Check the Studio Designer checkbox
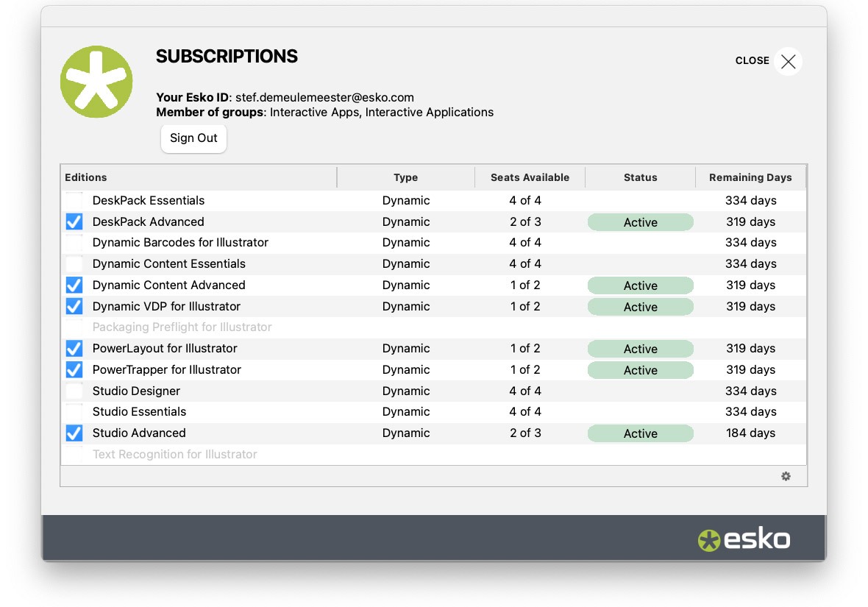This screenshot has height=607, width=868. [x=74, y=391]
